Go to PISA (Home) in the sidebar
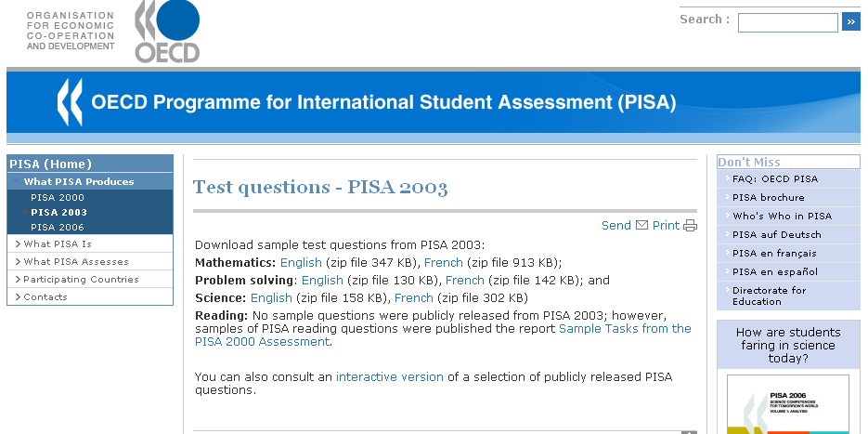Image resolution: width=868 pixels, height=434 pixels. [51, 164]
